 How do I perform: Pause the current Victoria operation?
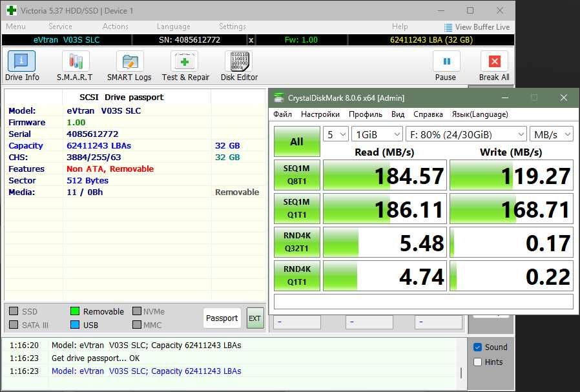click(446, 66)
